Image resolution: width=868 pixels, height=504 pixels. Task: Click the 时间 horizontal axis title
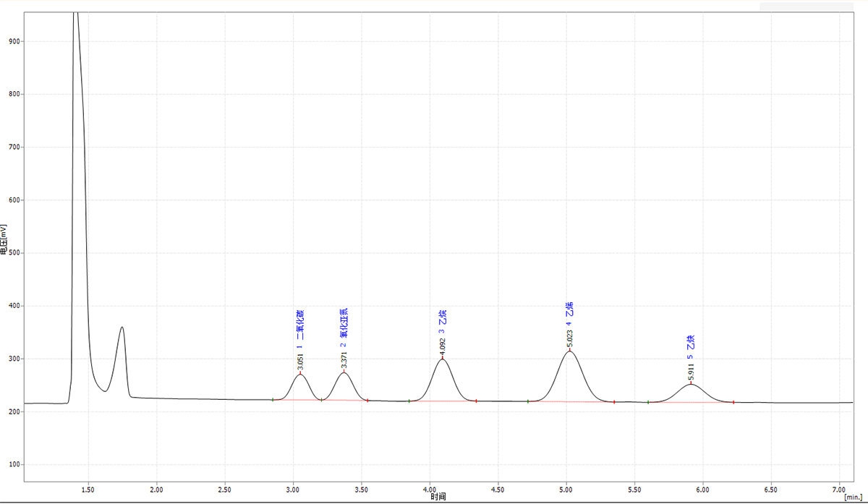tap(438, 497)
